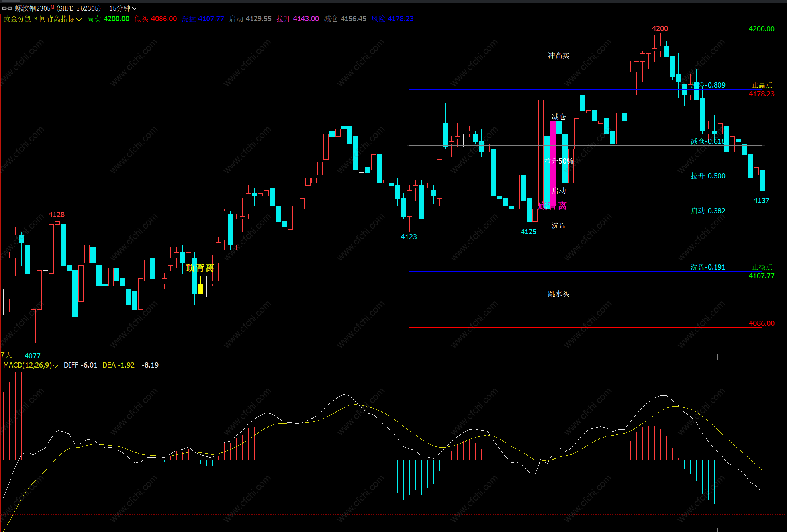This screenshot has width=787, height=532.
Task: Click the chain link icon beside 螺纹钢2305
Action: 7,8
